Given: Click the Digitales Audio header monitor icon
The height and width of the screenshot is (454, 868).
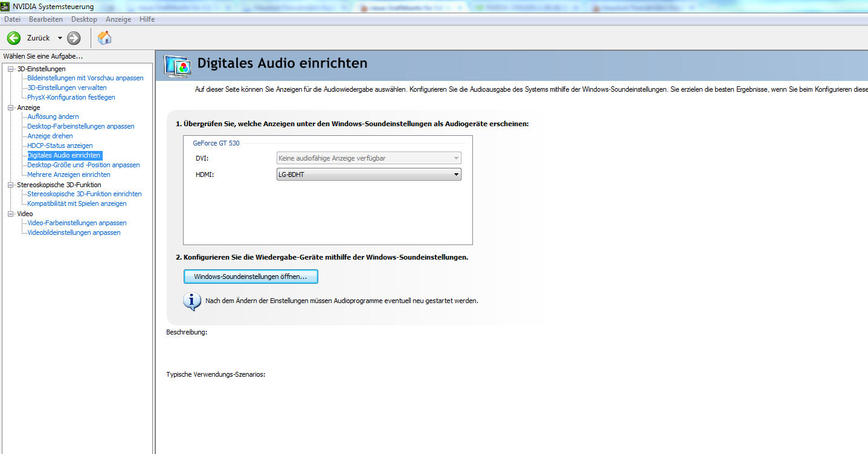Looking at the screenshot, I should point(178,65).
